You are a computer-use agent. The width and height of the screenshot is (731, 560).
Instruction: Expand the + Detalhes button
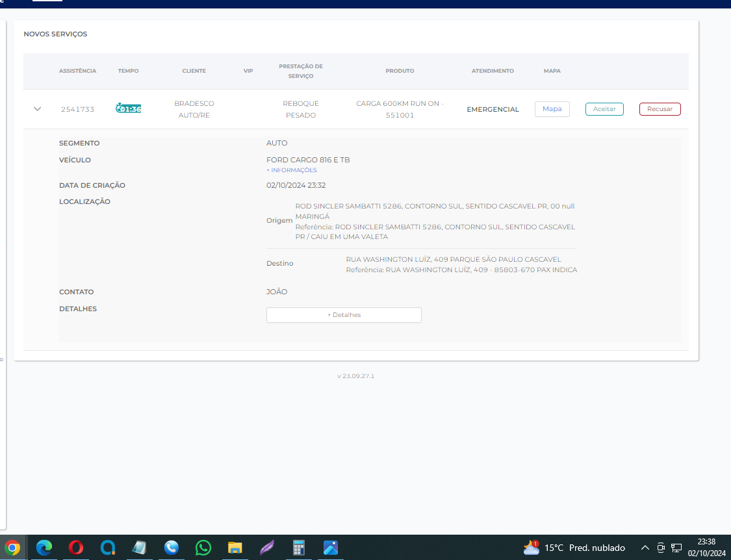(344, 315)
